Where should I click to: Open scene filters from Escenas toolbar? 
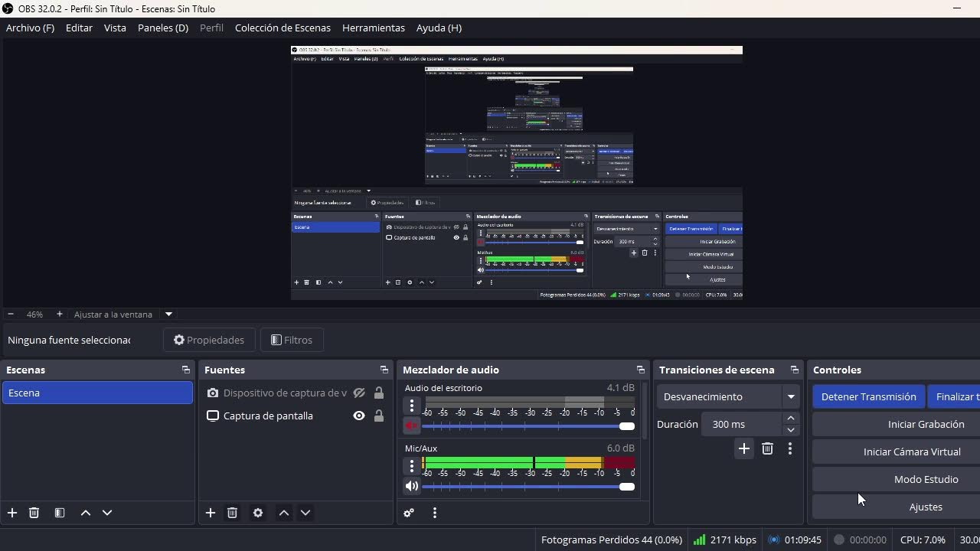(60, 513)
